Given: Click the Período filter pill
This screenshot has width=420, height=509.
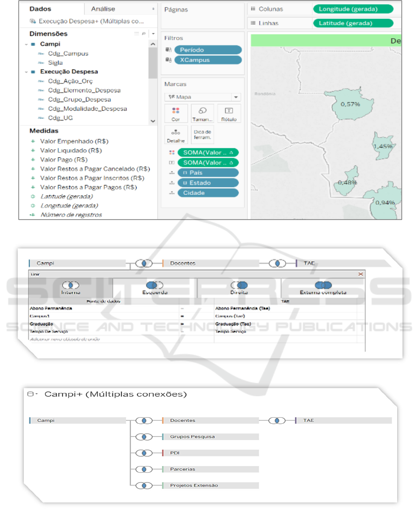Looking at the screenshot, I should click(208, 50).
